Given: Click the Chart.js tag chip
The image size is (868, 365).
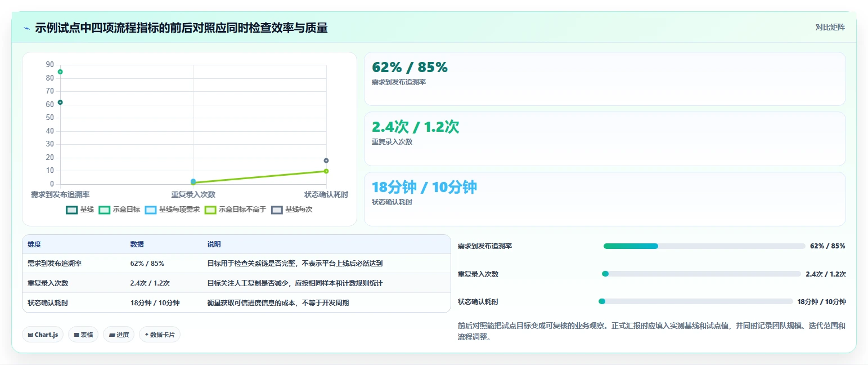Looking at the screenshot, I should 43,335.
